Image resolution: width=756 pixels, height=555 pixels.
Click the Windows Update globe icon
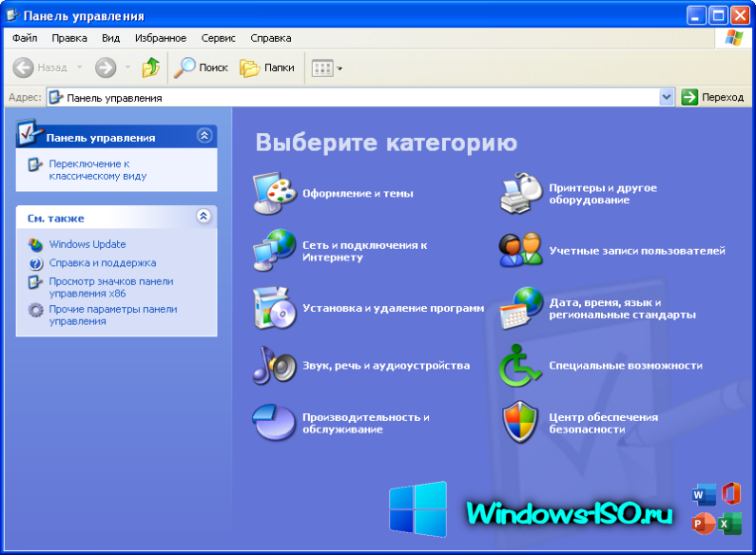(35, 245)
